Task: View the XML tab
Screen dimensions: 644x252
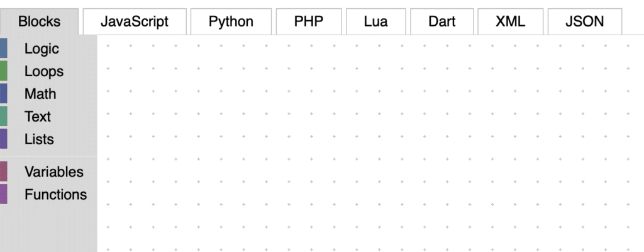Action: tap(510, 21)
